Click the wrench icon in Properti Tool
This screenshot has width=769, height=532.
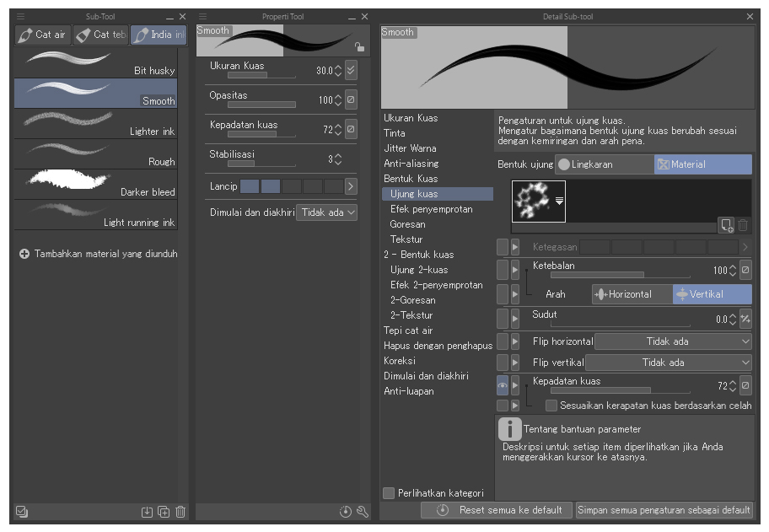click(363, 512)
